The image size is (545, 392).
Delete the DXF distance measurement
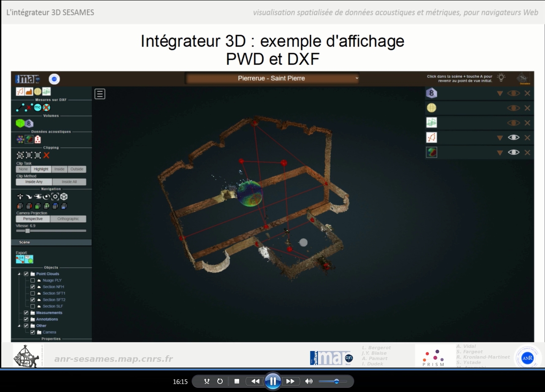[x=29, y=107]
